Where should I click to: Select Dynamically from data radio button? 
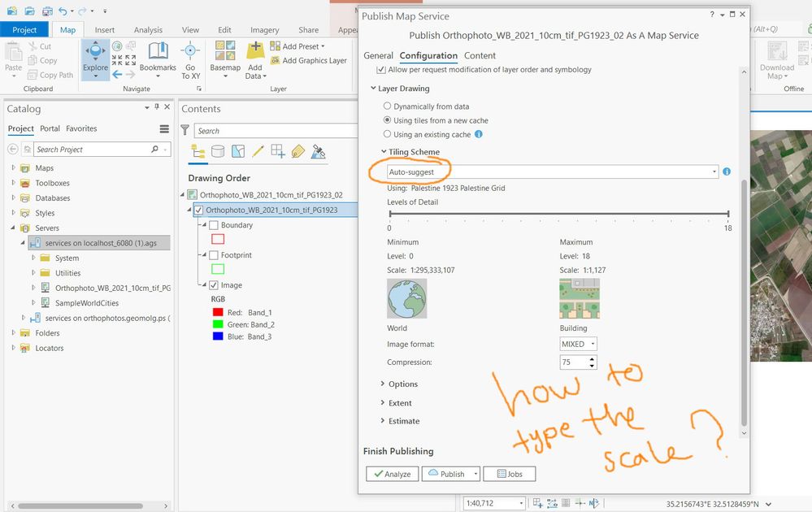coord(387,106)
